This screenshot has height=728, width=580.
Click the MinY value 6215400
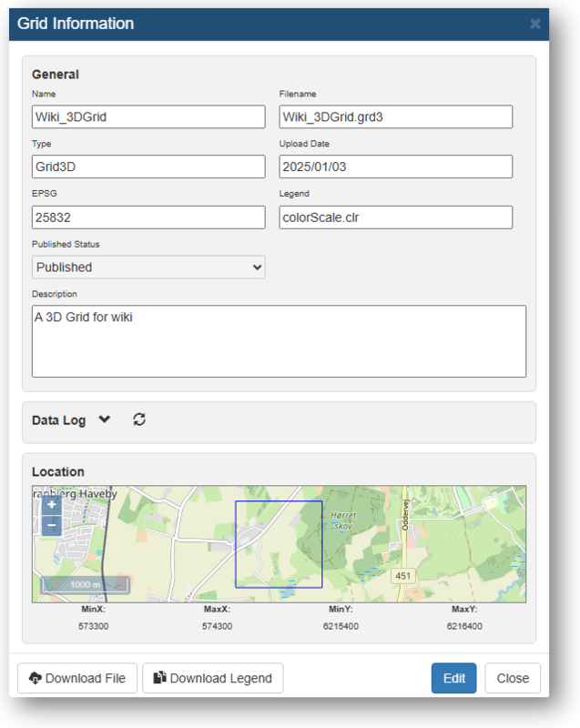point(341,626)
